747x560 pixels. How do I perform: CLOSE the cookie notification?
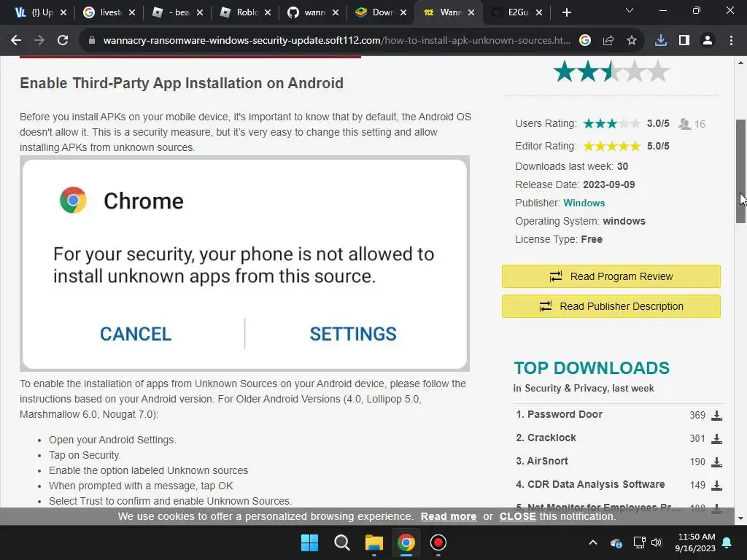pyautogui.click(x=518, y=517)
